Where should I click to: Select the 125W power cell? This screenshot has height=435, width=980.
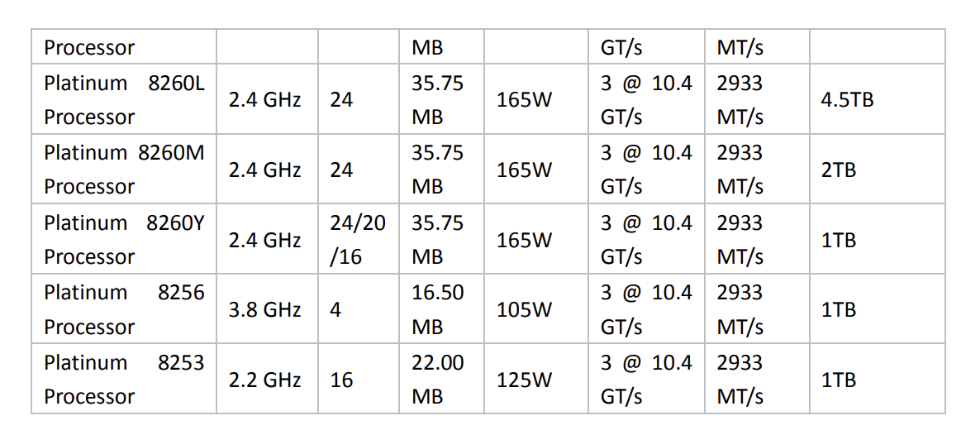[x=524, y=380]
